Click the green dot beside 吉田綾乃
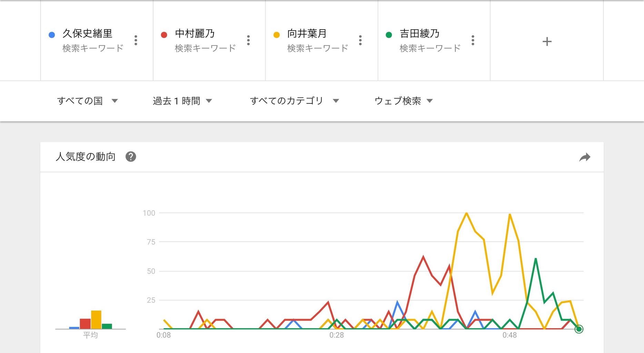The height and width of the screenshot is (353, 644). pos(389,35)
